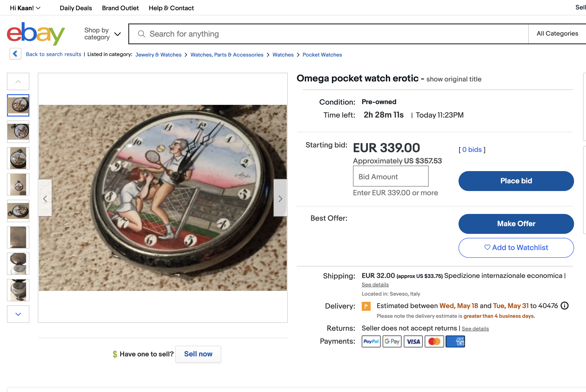Click the back arrow beside search results

coord(15,54)
